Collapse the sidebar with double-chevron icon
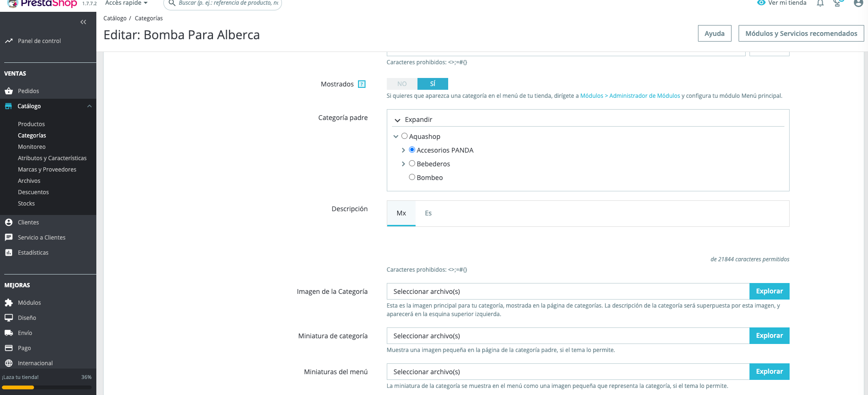Screen dimensions: 868x395 (83, 22)
